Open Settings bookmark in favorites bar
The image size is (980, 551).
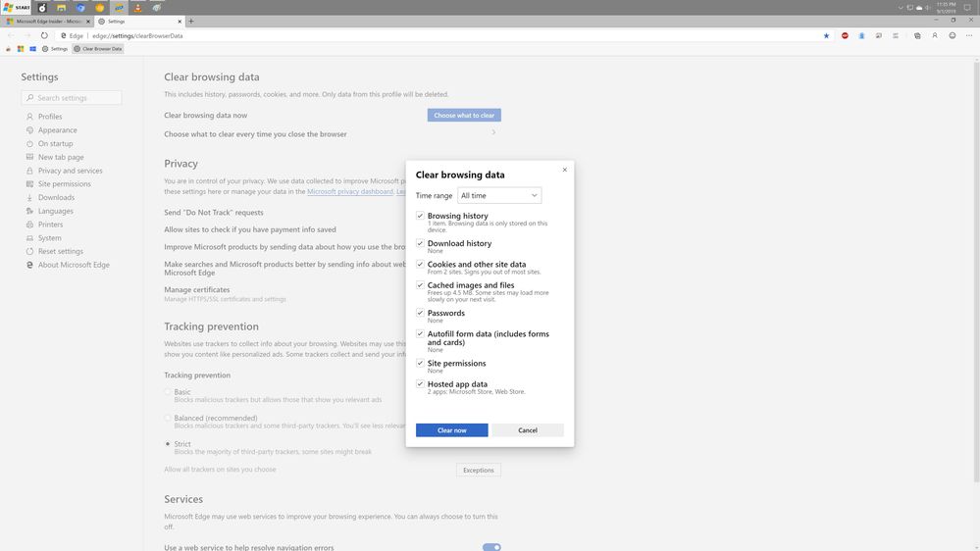54,49
